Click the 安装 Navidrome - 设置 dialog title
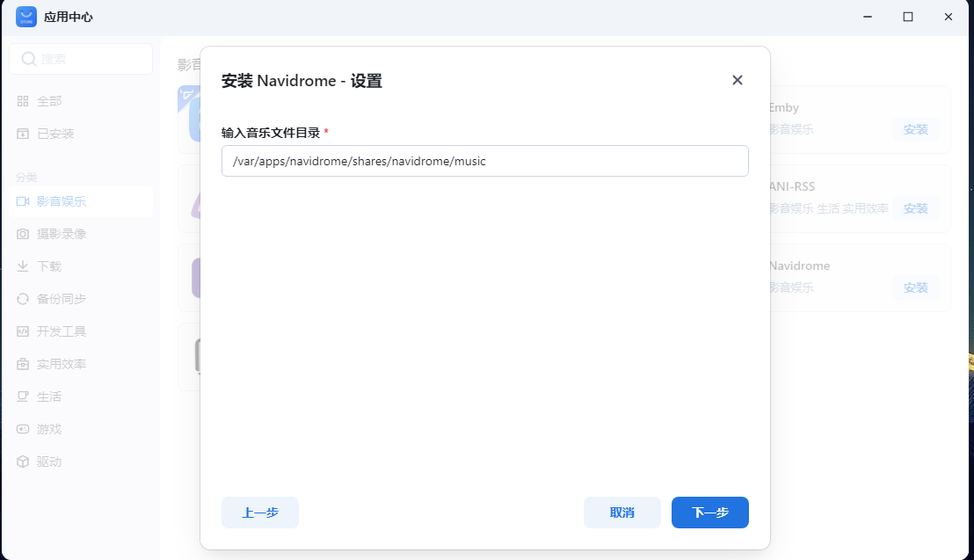 [302, 81]
